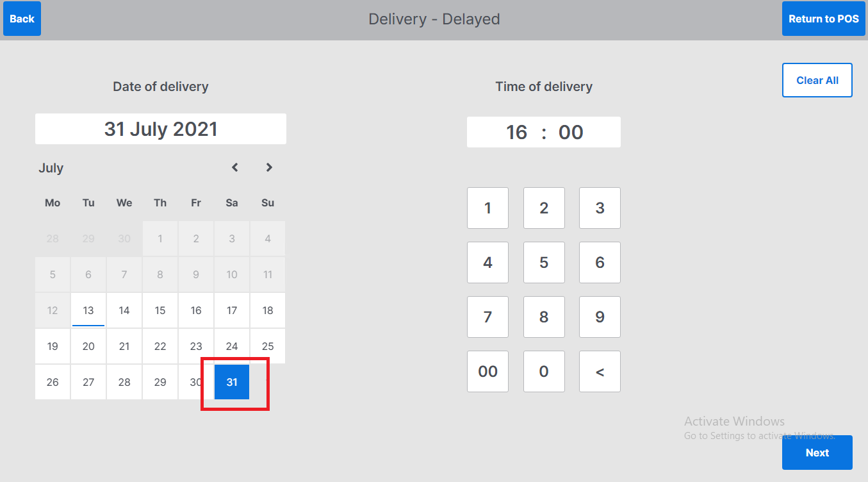Click the Back button
This screenshot has height=482, width=868.
click(x=22, y=19)
